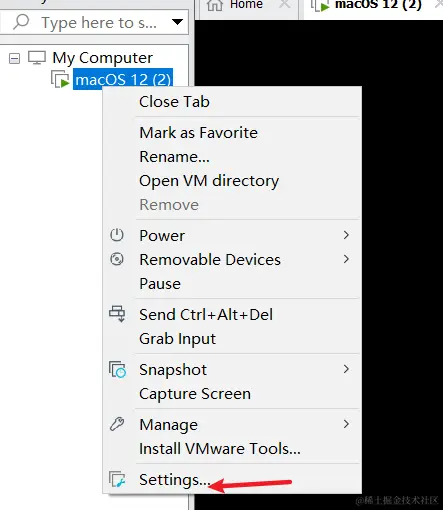Select macOS 12 (2) in library tree
The image size is (443, 510).
(x=123, y=79)
